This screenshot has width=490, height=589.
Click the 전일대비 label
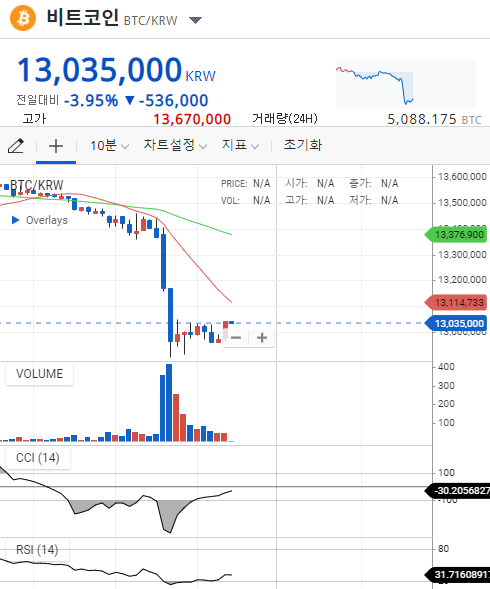tap(38, 100)
